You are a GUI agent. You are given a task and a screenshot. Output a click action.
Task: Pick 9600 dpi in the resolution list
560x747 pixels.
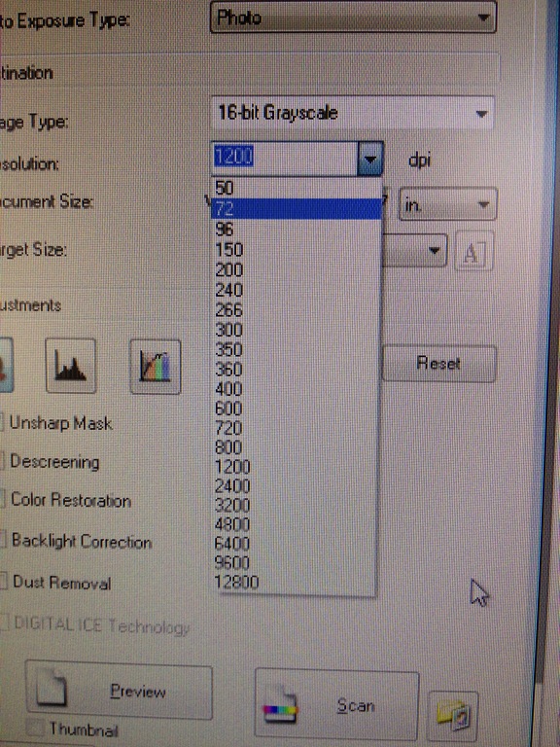296,562
